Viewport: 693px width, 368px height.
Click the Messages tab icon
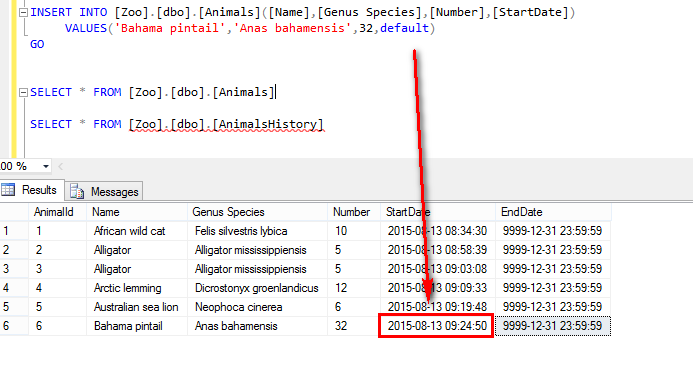pos(77,191)
